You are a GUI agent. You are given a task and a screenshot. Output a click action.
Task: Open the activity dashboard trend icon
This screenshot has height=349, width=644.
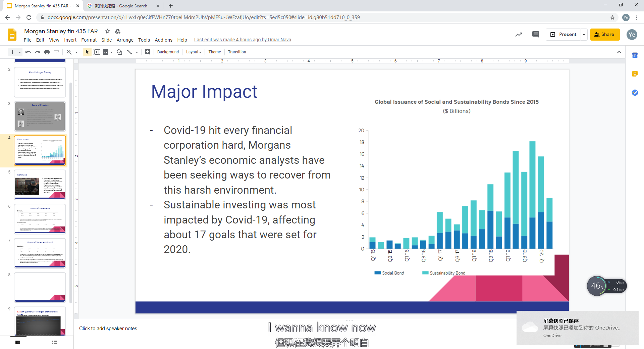[519, 35]
